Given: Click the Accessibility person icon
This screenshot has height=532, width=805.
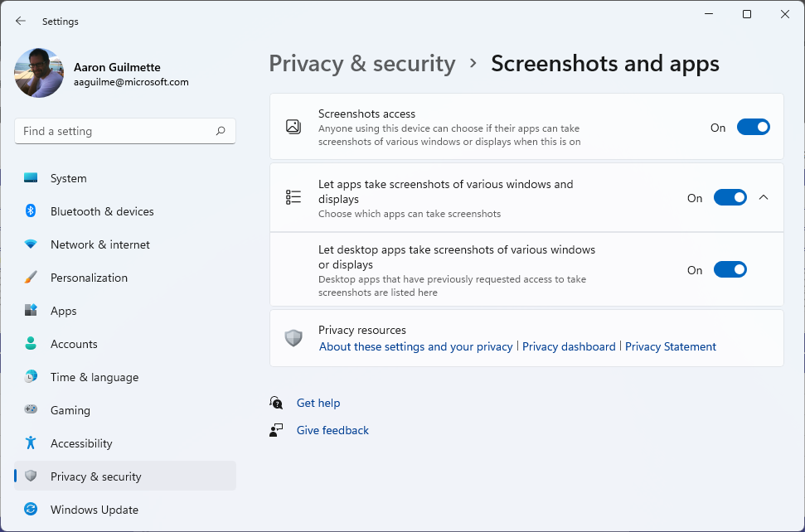Looking at the screenshot, I should click(31, 443).
